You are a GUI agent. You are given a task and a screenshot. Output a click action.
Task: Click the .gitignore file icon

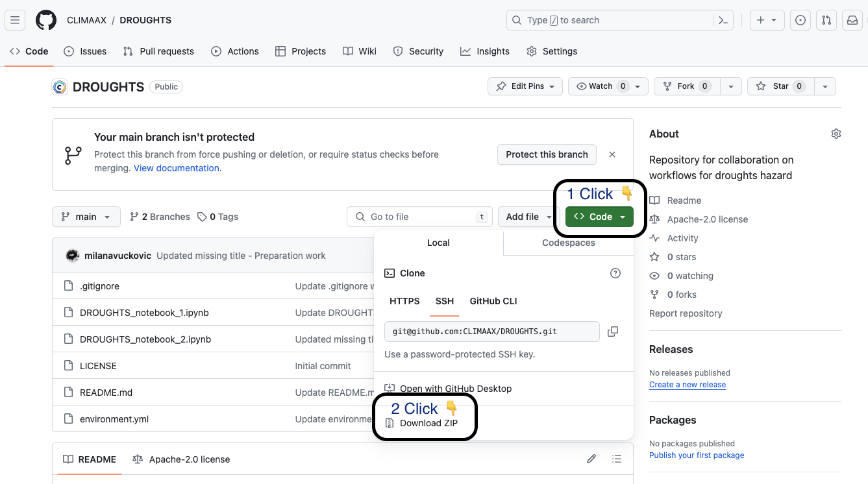[x=69, y=286]
